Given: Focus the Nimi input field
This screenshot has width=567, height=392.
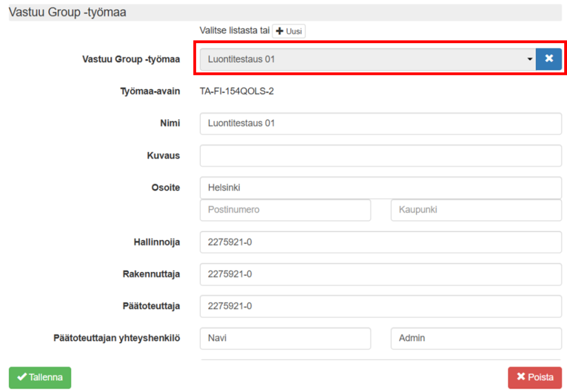Looking at the screenshot, I should pyautogui.click(x=381, y=123).
